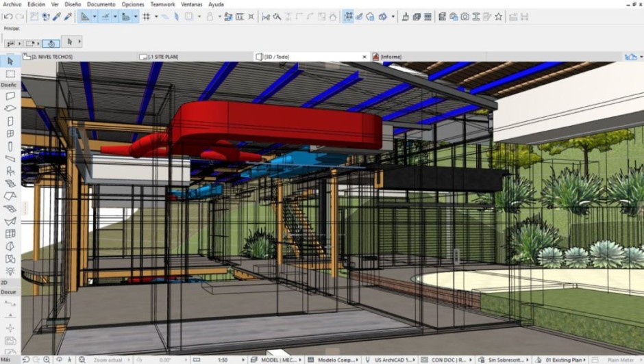Click the eyedropper Pick Up Parameters icon
Screen dimensions: 644x364
pyautogui.click(x=55, y=16)
